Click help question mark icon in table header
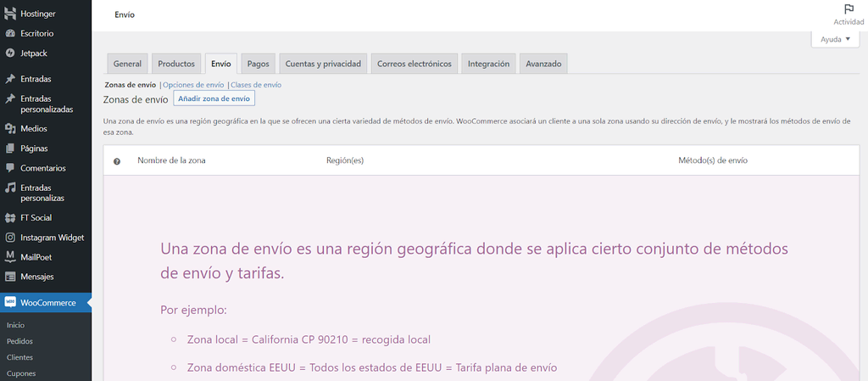 (117, 160)
